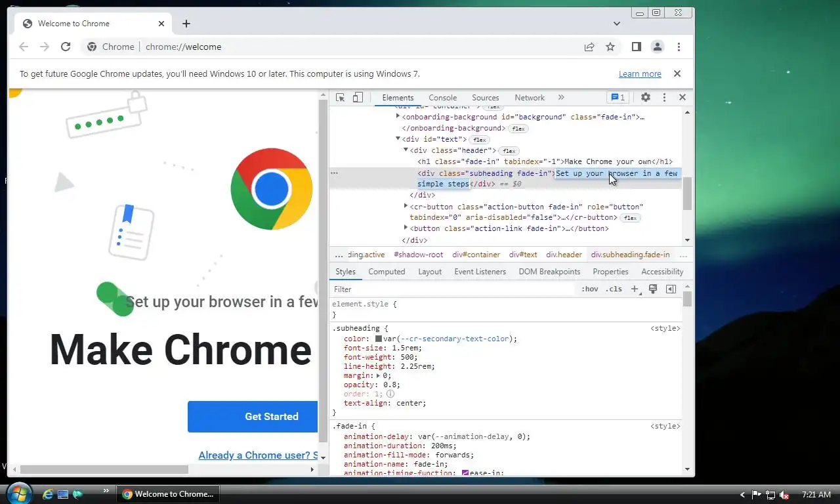Click the Get Started button
The image size is (840, 504).
click(x=253, y=416)
